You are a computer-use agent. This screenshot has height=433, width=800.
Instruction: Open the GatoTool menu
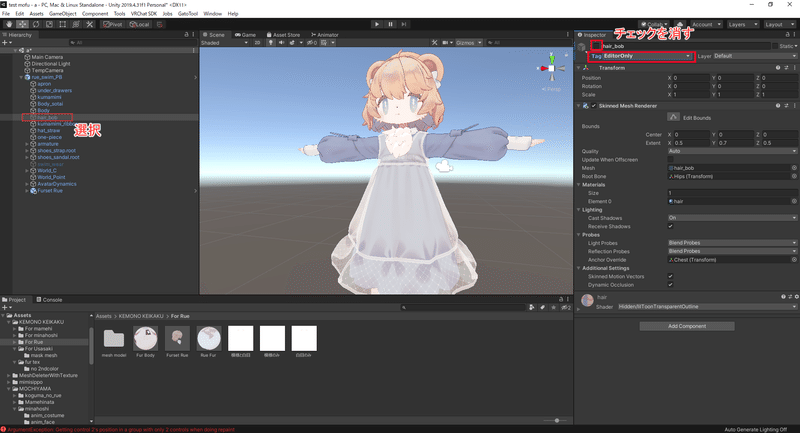click(188, 14)
